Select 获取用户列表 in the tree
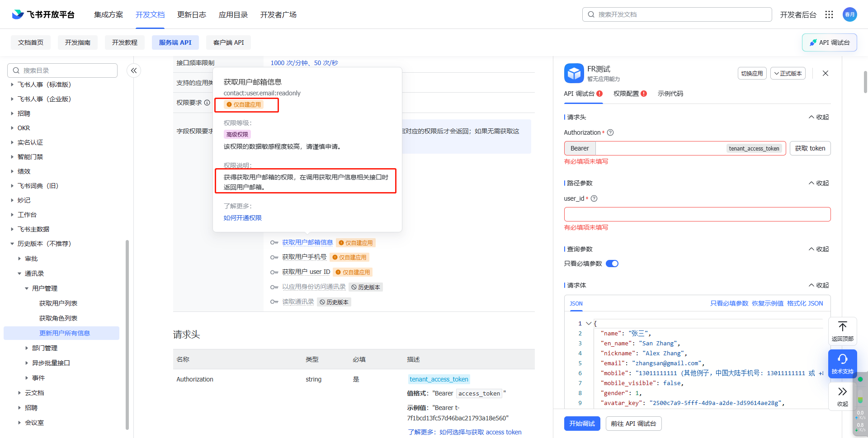 tap(58, 303)
